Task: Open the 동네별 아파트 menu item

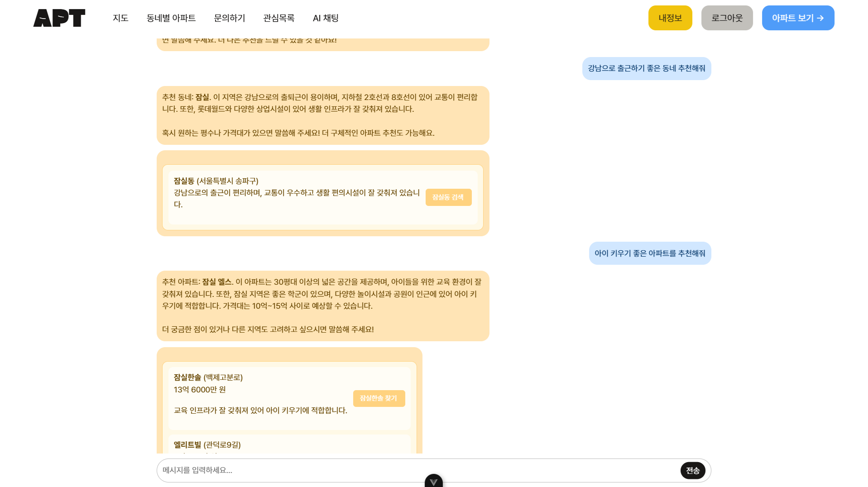Action: [171, 18]
